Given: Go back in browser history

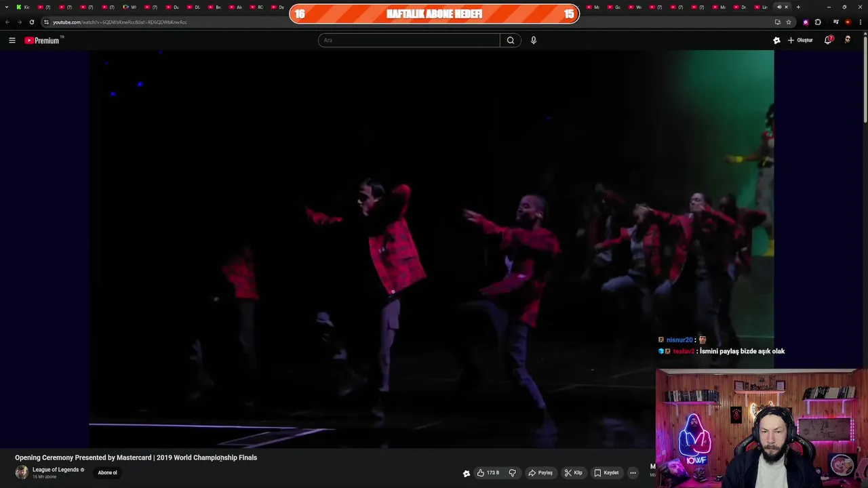Looking at the screenshot, I should tap(7, 22).
